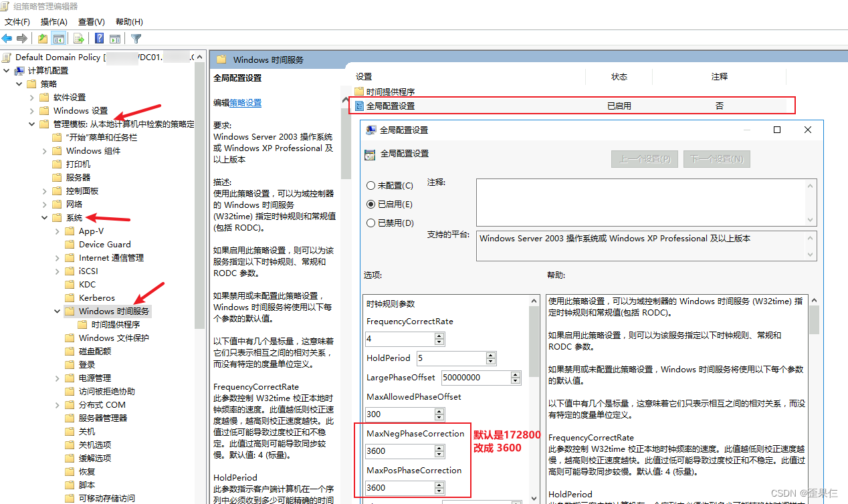Click the 注释 column header
The image size is (848, 504).
pos(720,77)
